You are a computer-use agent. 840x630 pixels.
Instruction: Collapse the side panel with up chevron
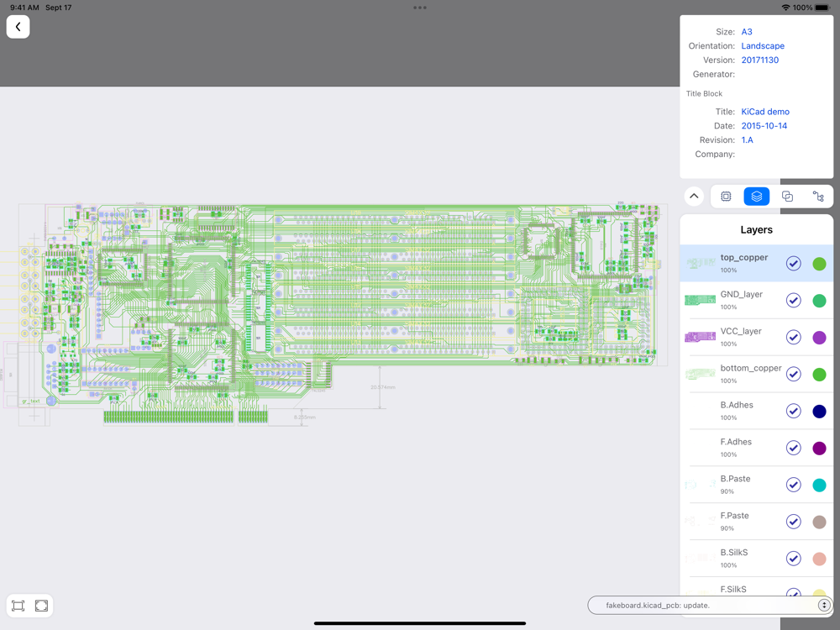point(694,197)
